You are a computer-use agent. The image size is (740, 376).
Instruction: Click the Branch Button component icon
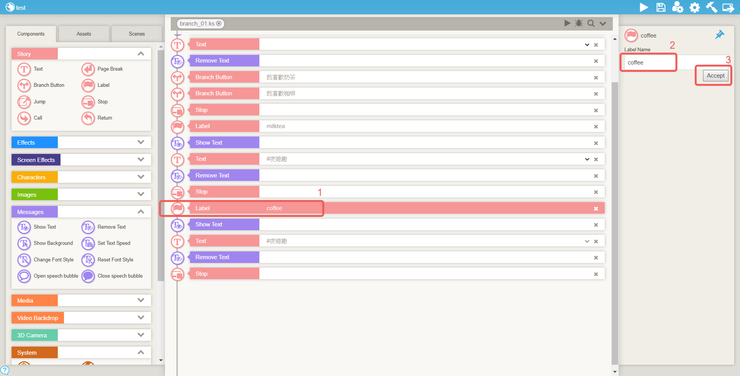pos(24,85)
